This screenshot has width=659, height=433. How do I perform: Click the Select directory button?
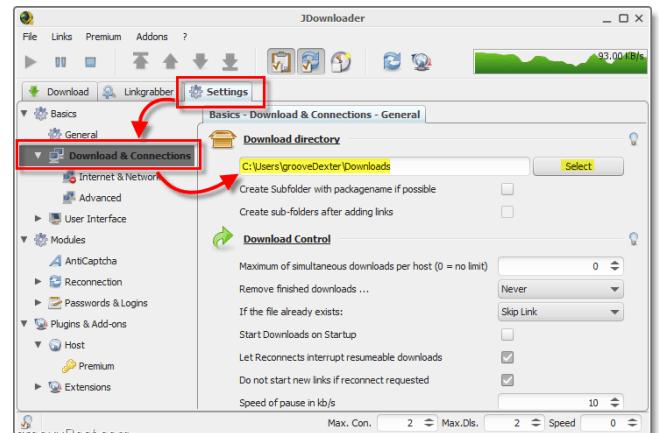(578, 166)
